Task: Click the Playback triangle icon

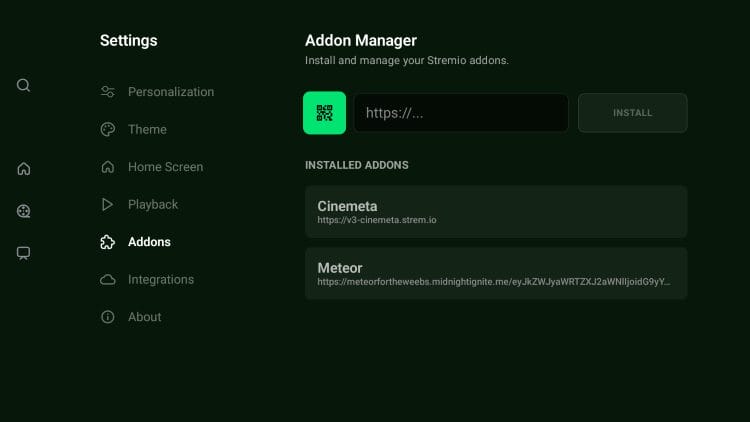Action: tap(107, 204)
